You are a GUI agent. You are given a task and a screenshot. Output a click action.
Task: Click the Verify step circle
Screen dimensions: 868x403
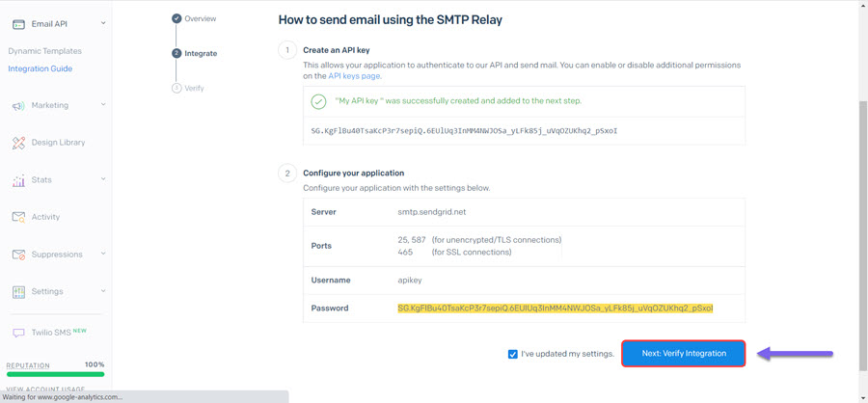(176, 88)
